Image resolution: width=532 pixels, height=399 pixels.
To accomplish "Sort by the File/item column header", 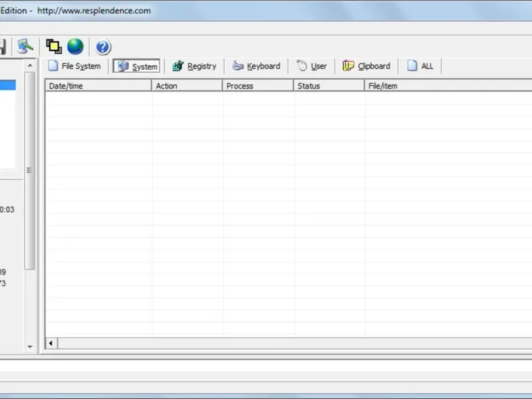I will [x=448, y=86].
